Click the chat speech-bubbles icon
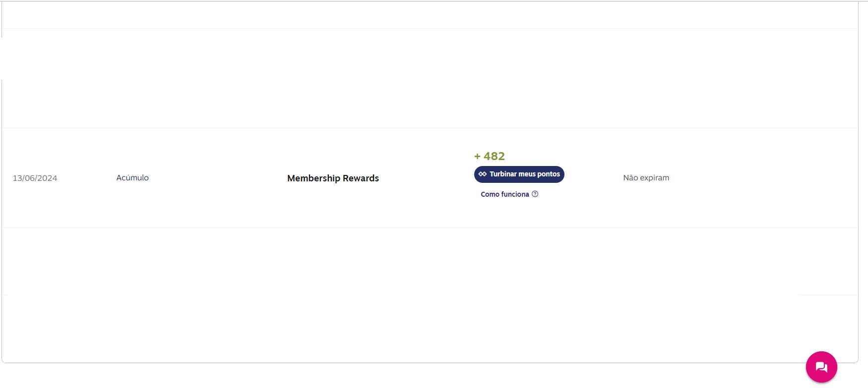 pyautogui.click(x=821, y=367)
